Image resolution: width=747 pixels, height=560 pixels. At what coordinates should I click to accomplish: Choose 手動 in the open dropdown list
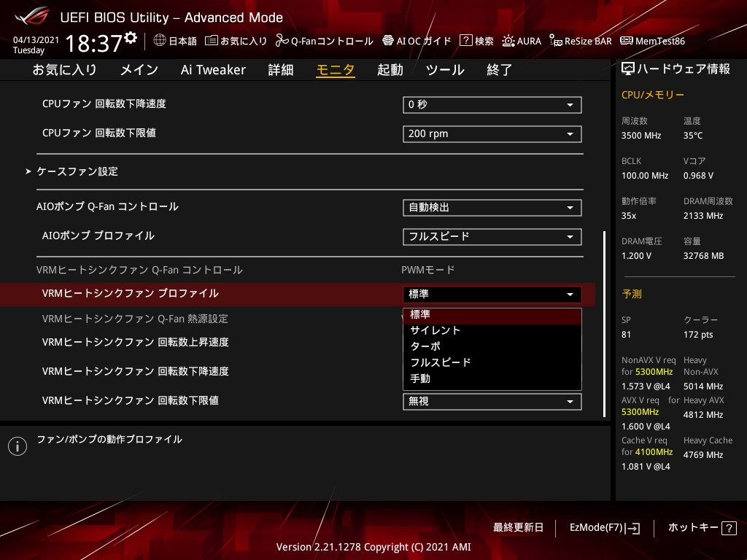[492, 379]
